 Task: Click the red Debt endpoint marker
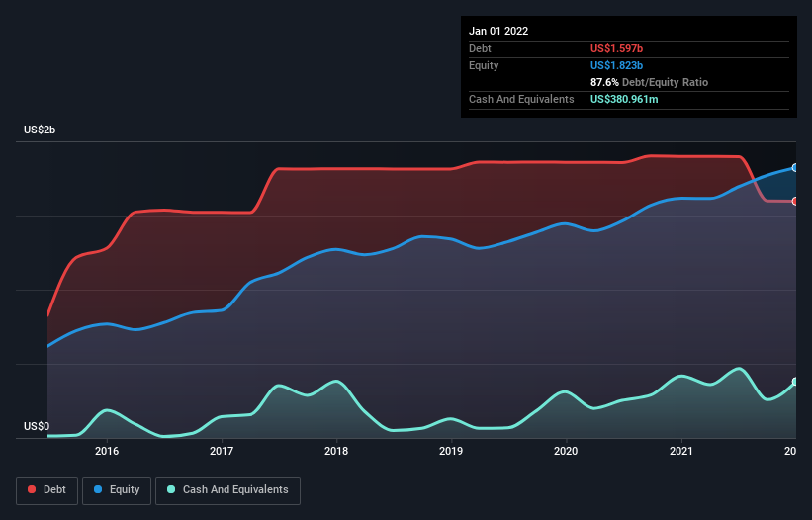(x=795, y=202)
